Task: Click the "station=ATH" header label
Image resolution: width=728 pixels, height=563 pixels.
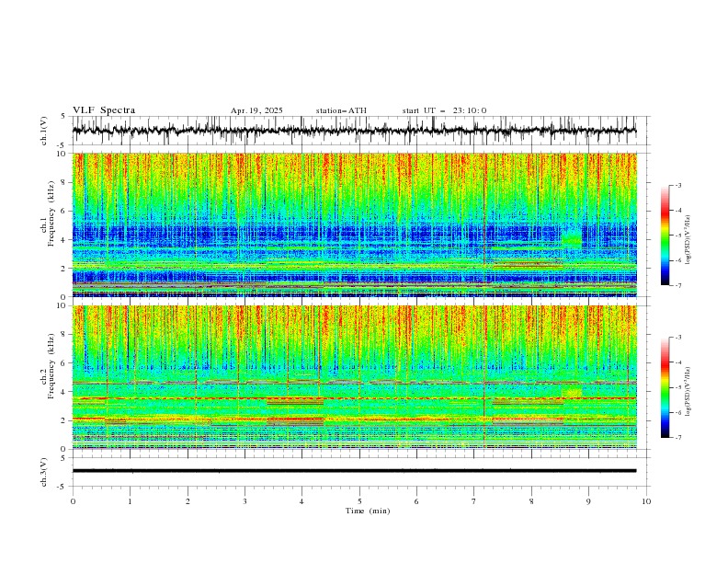Action: pos(341,110)
